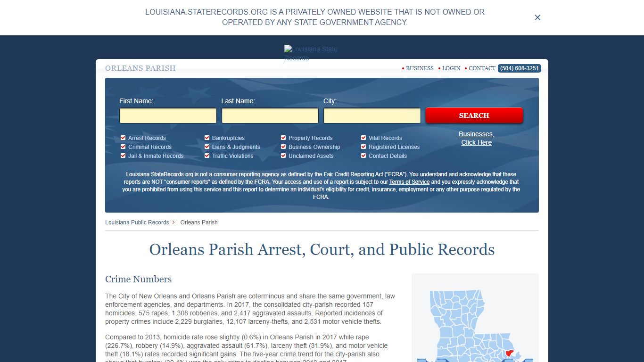Image resolution: width=644 pixels, height=362 pixels.
Task: Select the ORLEANS PARISH header text
Action: 140,68
